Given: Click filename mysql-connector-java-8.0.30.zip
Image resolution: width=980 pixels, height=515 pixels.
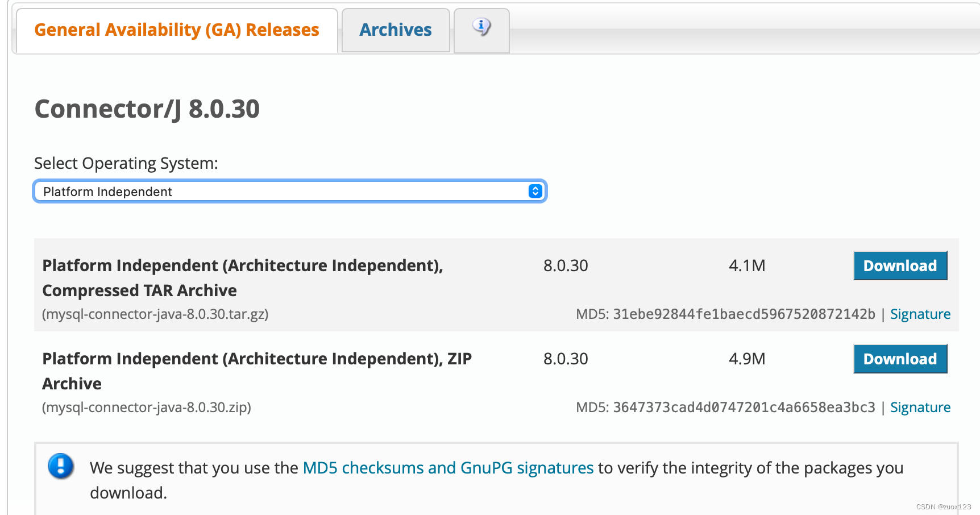Looking at the screenshot, I should (x=147, y=408).
